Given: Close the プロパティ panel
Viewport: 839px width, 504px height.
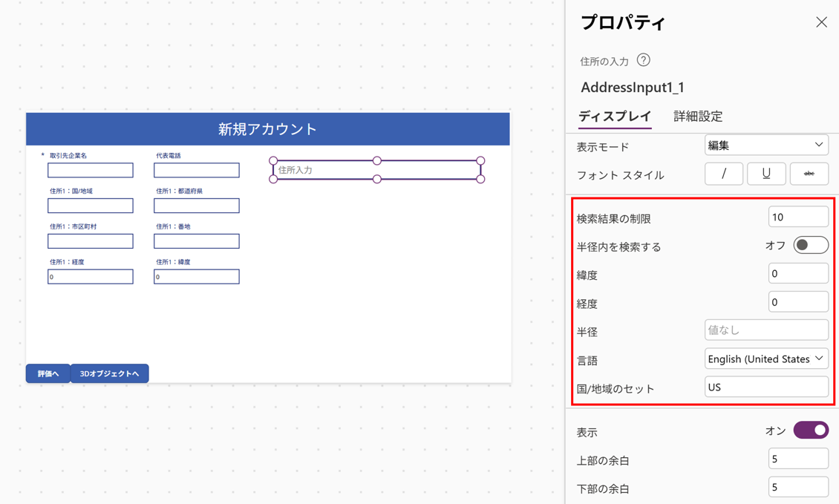Looking at the screenshot, I should click(x=821, y=22).
